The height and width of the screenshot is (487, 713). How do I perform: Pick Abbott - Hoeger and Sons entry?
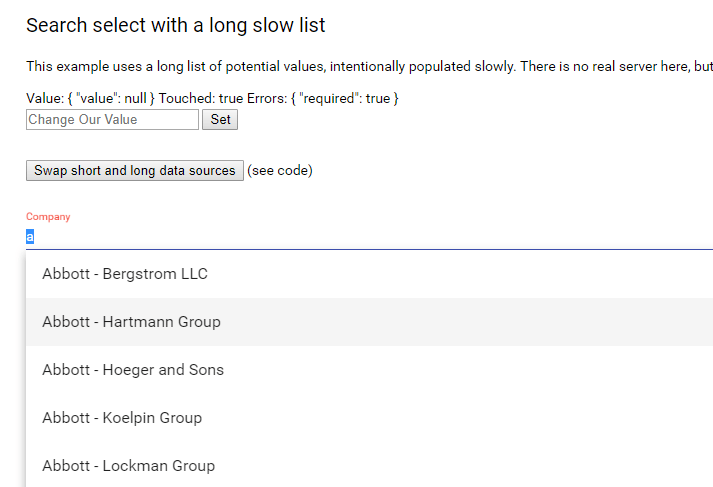(133, 370)
